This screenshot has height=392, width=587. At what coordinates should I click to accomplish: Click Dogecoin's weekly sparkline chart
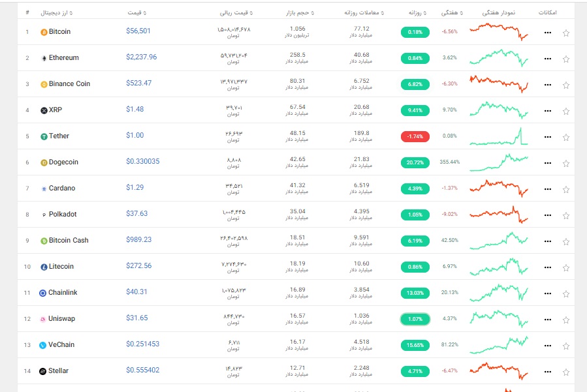pos(498,162)
